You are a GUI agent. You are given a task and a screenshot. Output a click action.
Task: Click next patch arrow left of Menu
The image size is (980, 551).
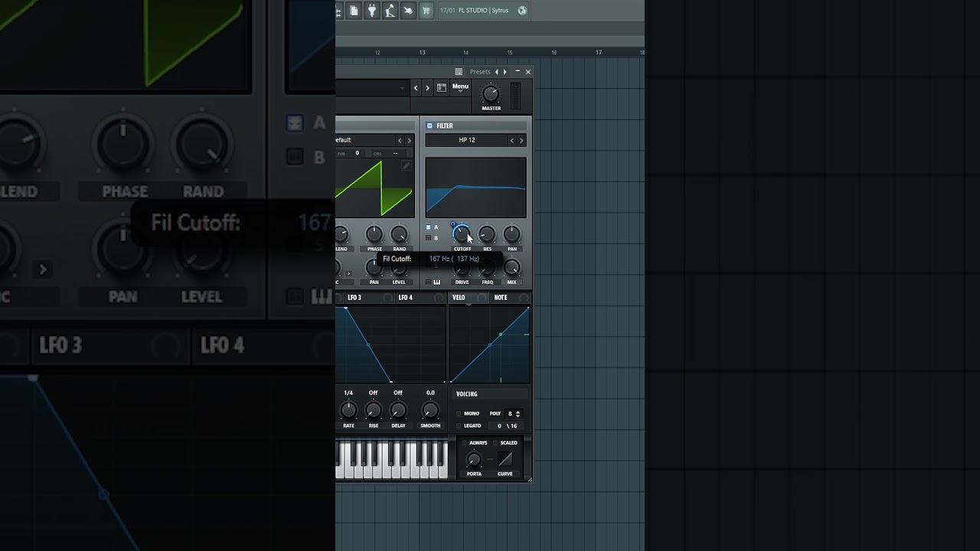(x=427, y=88)
